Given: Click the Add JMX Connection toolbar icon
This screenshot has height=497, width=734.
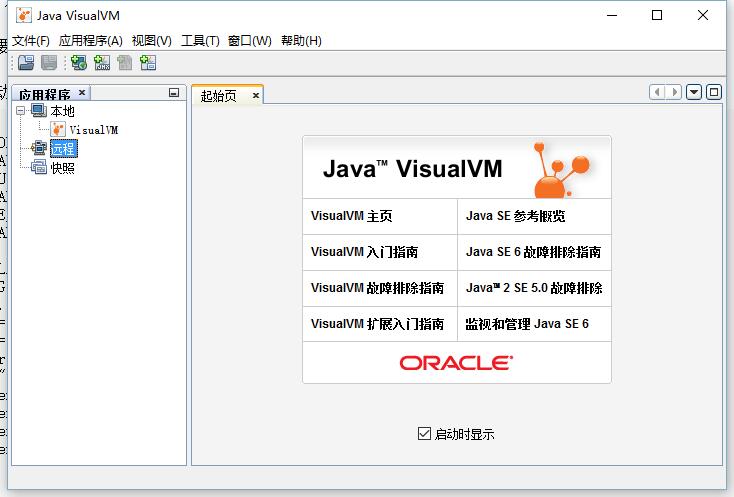Looking at the screenshot, I should [x=102, y=63].
